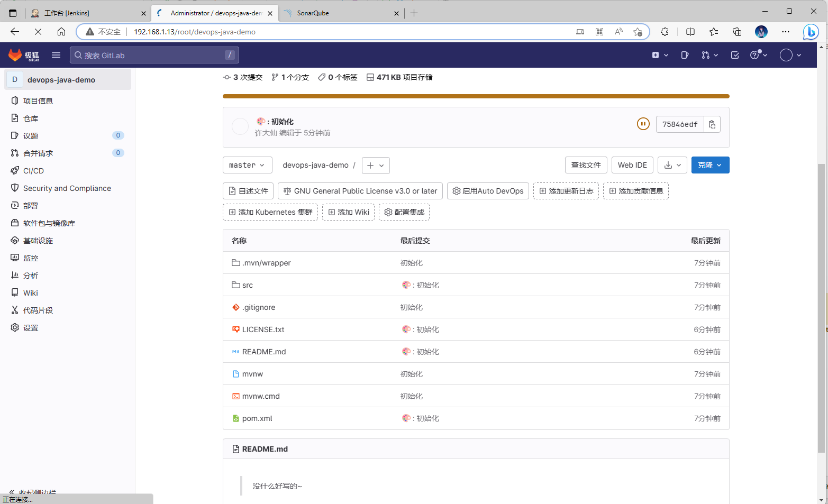This screenshot has height=504, width=828.
Task: Click 添加 Kubernetes 集群 button
Action: point(270,212)
